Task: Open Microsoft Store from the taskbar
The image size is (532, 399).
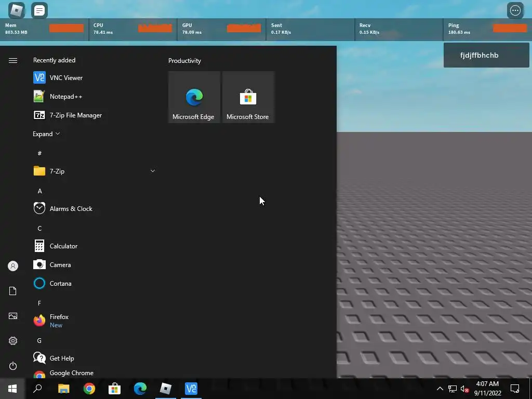Action: 115,389
